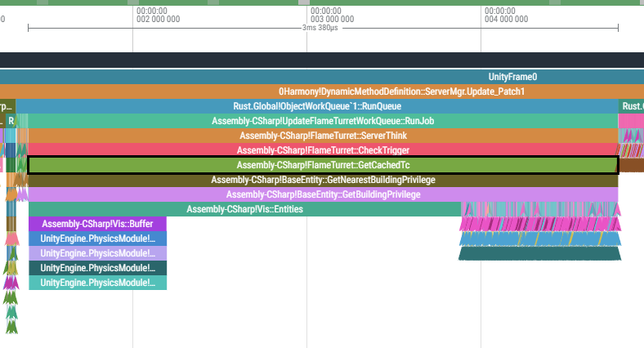
Task: Select the highlighted FlameTurret::GetCachedTc slice
Action: point(323,165)
